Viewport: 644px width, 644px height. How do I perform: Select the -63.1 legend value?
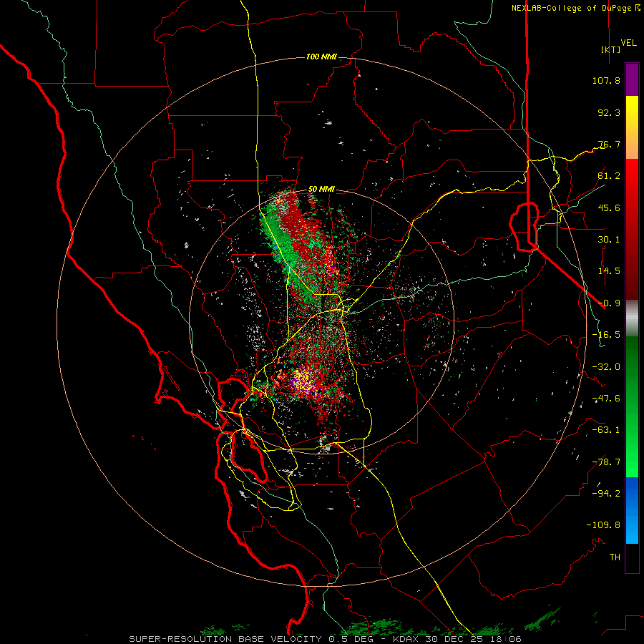pyautogui.click(x=606, y=430)
